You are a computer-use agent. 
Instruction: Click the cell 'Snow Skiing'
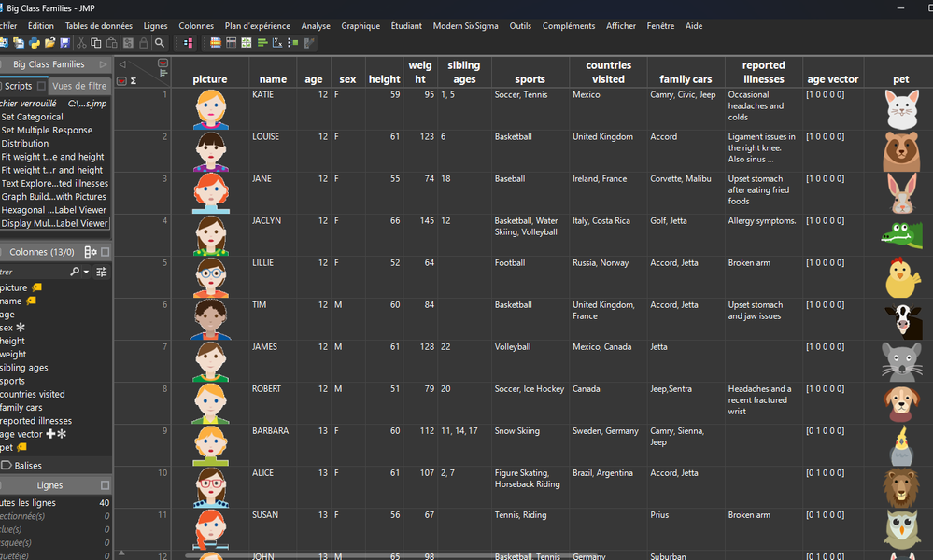pyautogui.click(x=516, y=431)
